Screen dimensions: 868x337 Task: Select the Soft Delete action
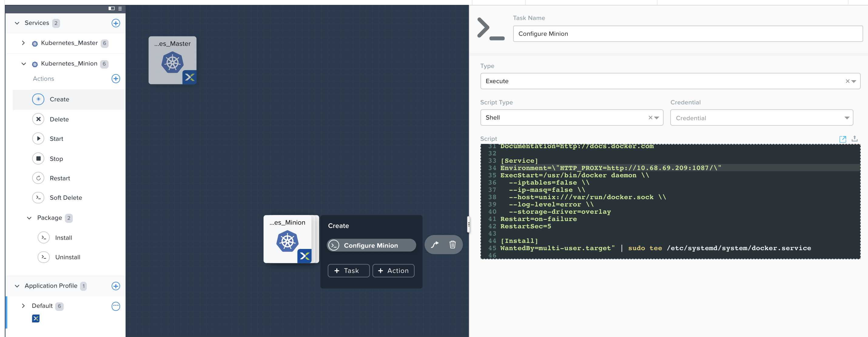click(x=66, y=198)
